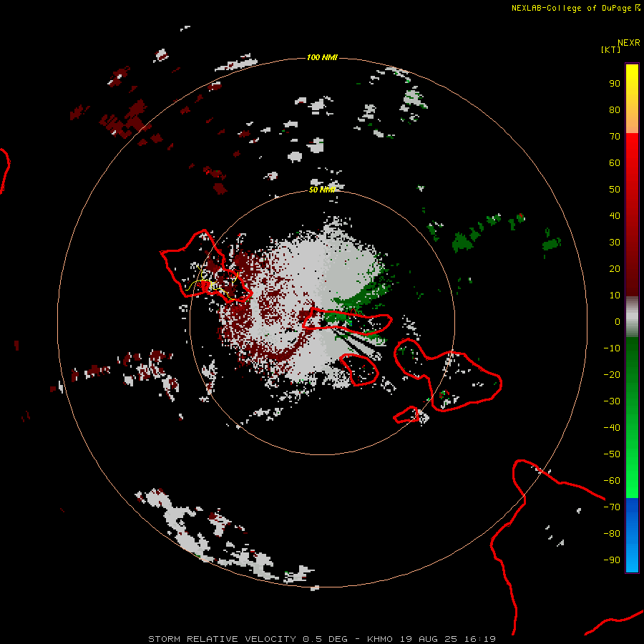Click the 0.5 DEG elevation text in caption
Viewport: 644px width, 644px height.
(x=326, y=639)
